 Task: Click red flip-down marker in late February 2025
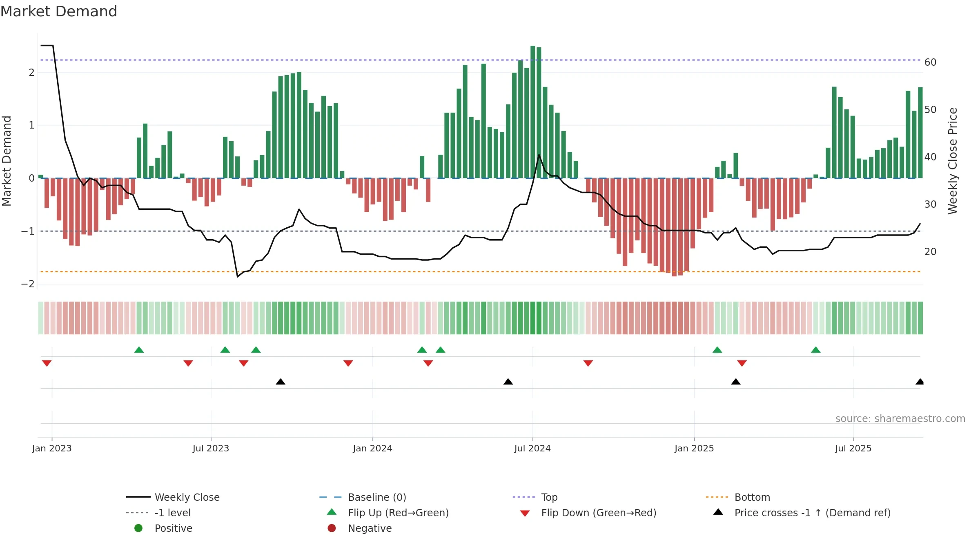click(x=742, y=363)
